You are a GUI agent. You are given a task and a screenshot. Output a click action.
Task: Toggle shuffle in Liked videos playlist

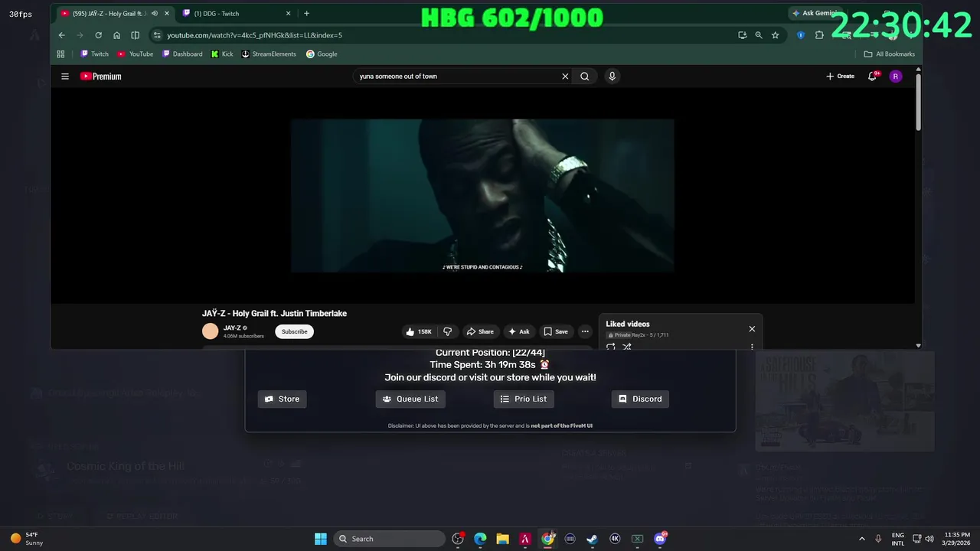coord(627,347)
